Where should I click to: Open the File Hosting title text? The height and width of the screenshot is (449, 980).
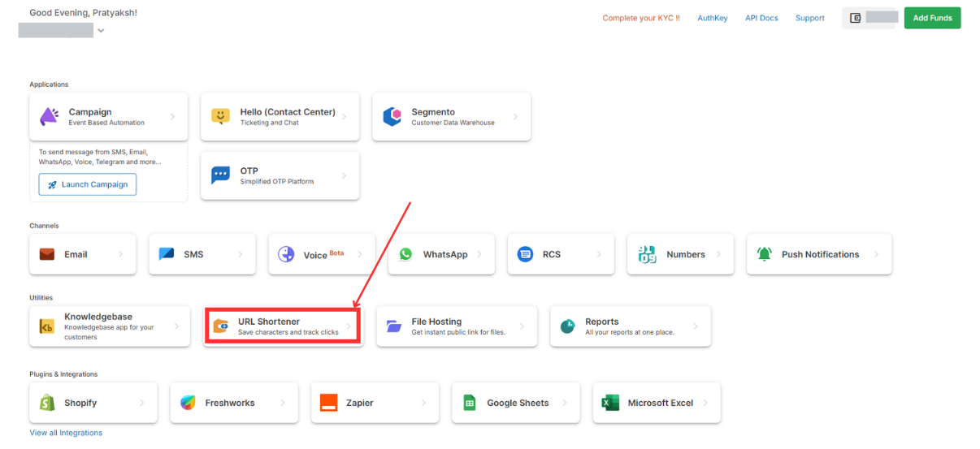tap(436, 322)
